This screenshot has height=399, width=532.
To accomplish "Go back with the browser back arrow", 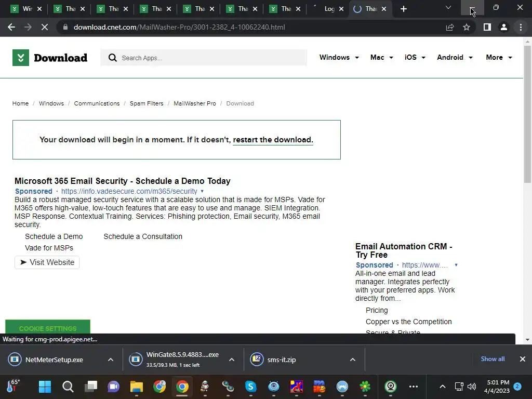I will [11, 27].
